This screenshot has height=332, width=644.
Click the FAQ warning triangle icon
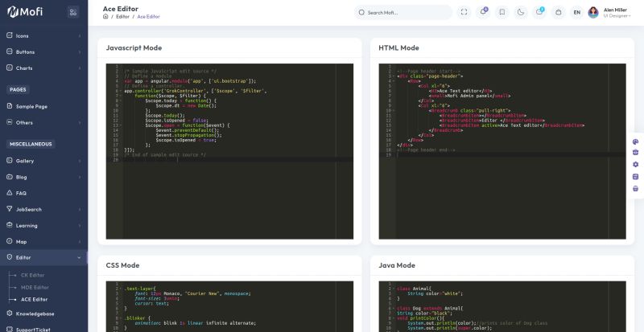[x=10, y=192]
